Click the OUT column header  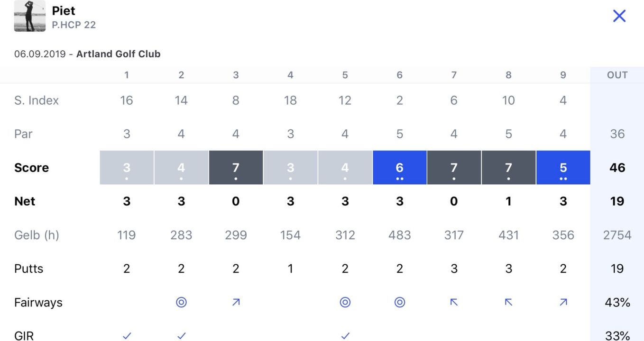[617, 75]
